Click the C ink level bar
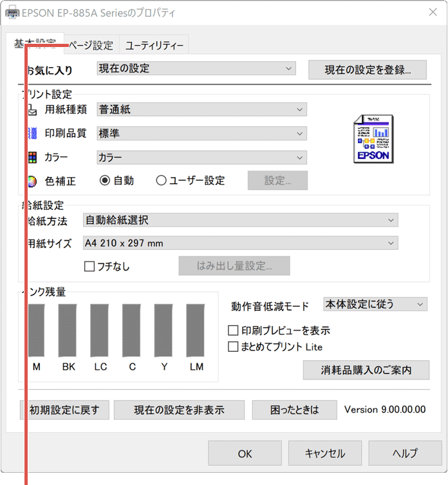The image size is (448, 485). [x=131, y=330]
